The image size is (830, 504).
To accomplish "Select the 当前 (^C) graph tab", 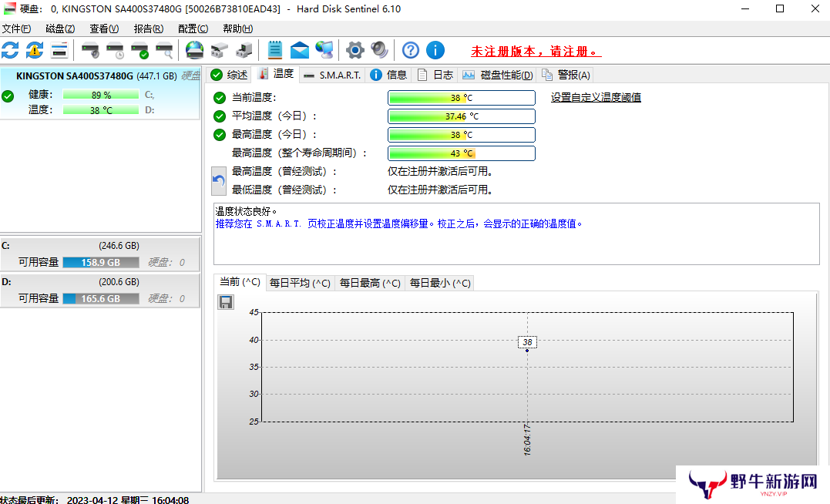I will pos(240,282).
